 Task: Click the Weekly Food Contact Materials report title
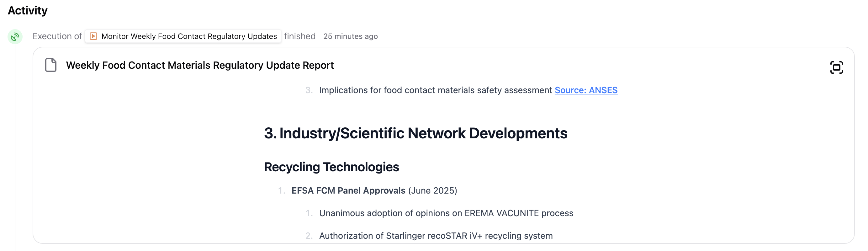tap(199, 65)
